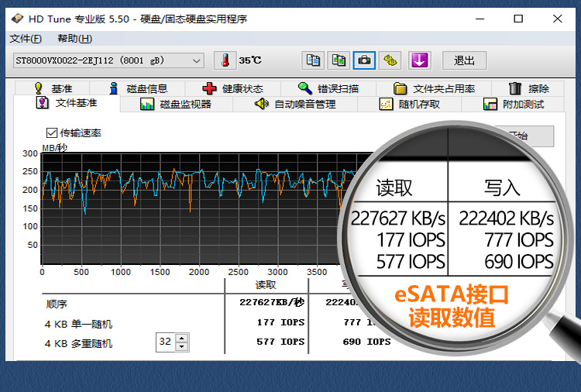Switch to the 基准 benchmark tab
This screenshot has height=392, width=581.
[x=52, y=88]
